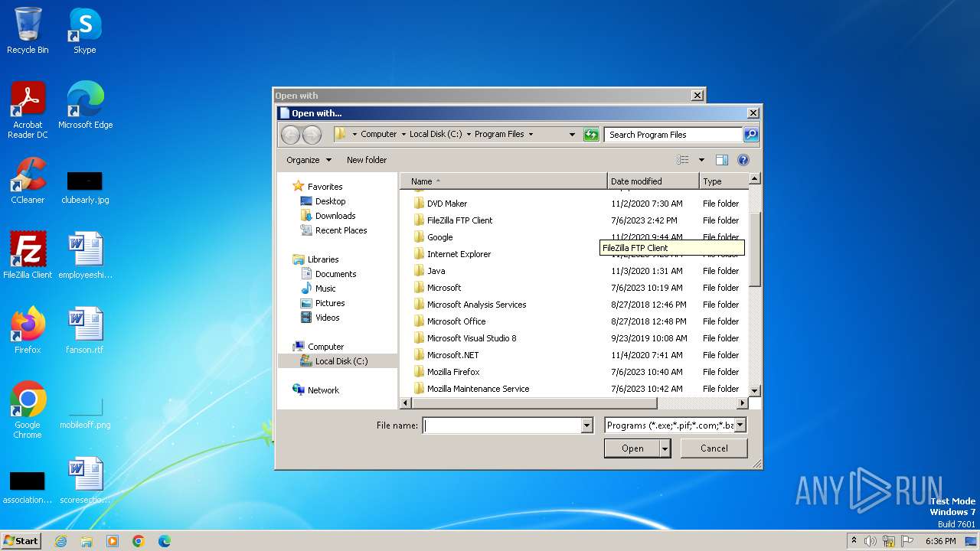
Task: Select clubearly.jpg file on desktop
Action: pyautogui.click(x=85, y=187)
